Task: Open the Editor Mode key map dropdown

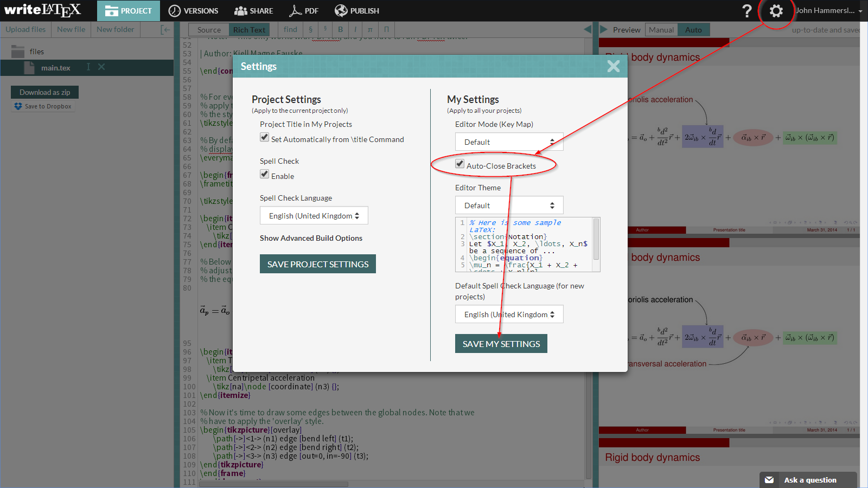Action: 509,142
